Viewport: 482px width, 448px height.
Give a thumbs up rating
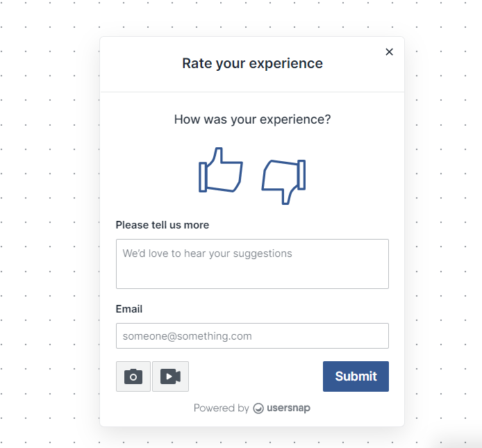(x=221, y=170)
